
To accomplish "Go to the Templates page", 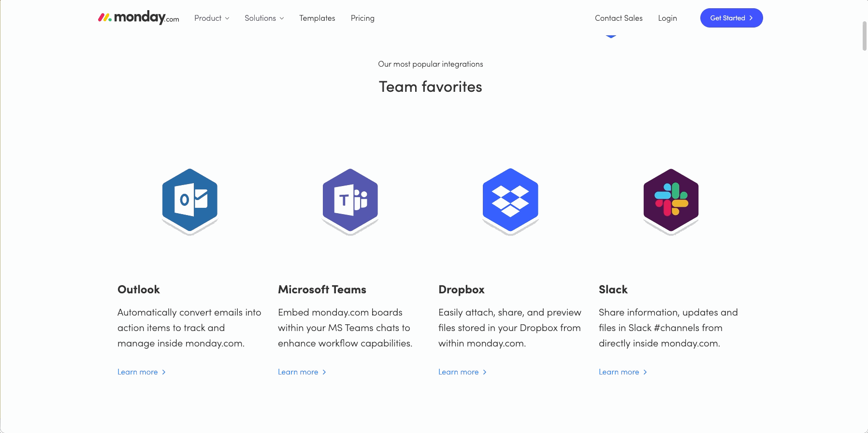I will [317, 18].
